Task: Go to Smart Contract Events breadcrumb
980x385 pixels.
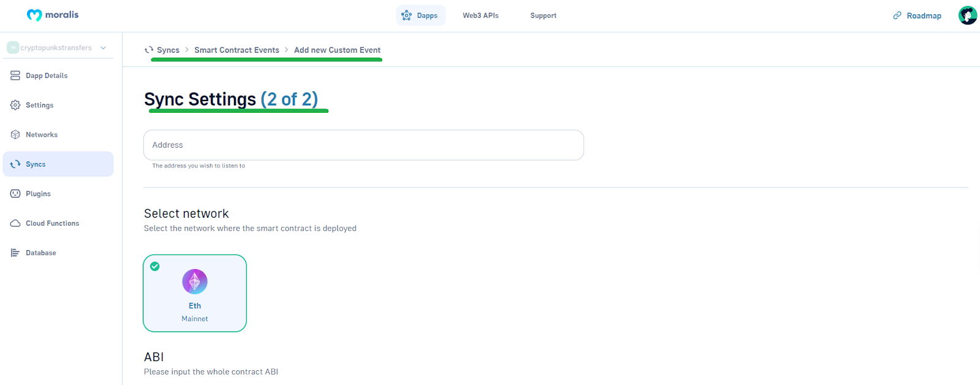Action: point(236,50)
